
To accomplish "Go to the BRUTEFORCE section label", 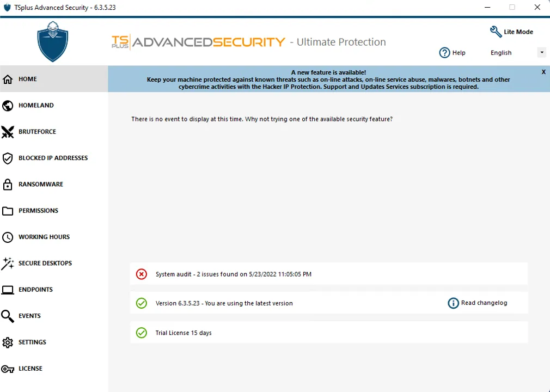I will (37, 132).
